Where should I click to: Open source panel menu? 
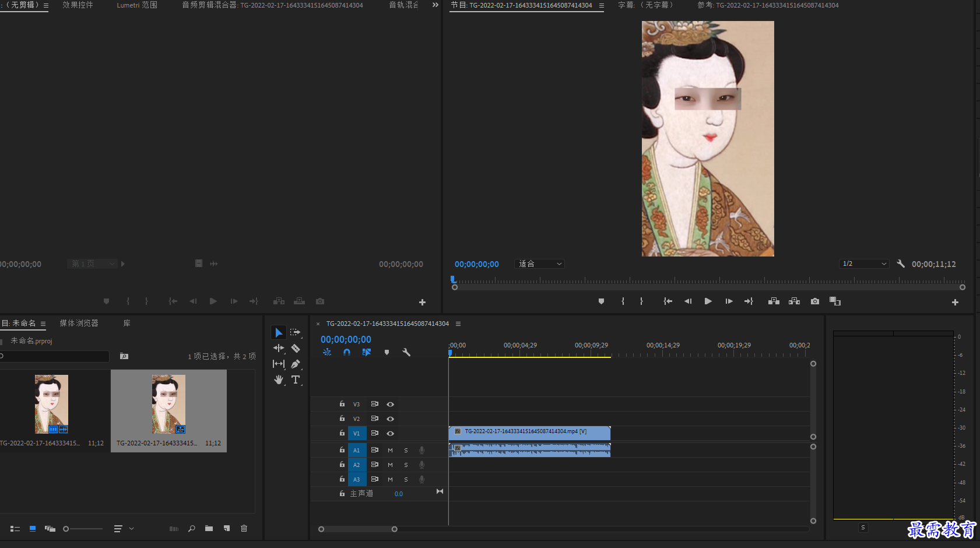(x=46, y=5)
